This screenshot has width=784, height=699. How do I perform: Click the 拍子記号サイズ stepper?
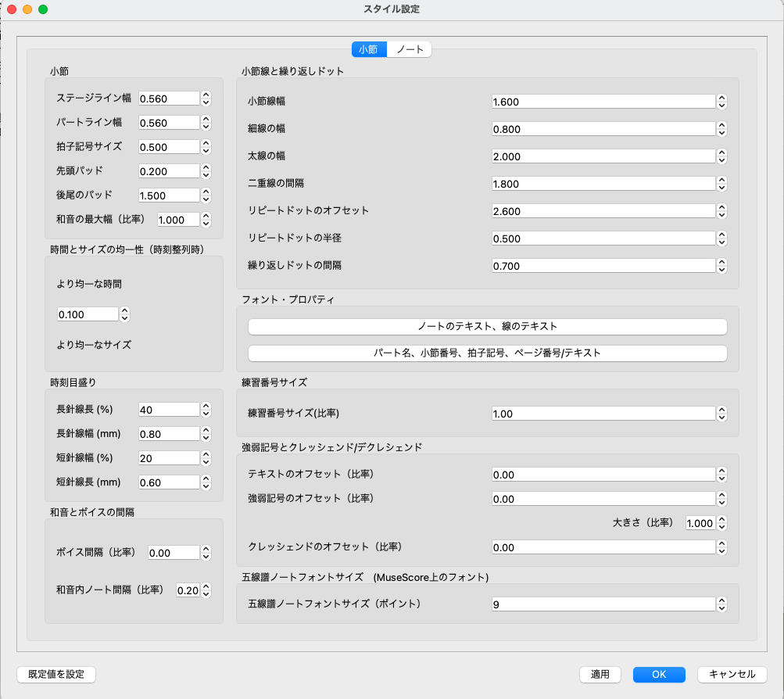(206, 147)
